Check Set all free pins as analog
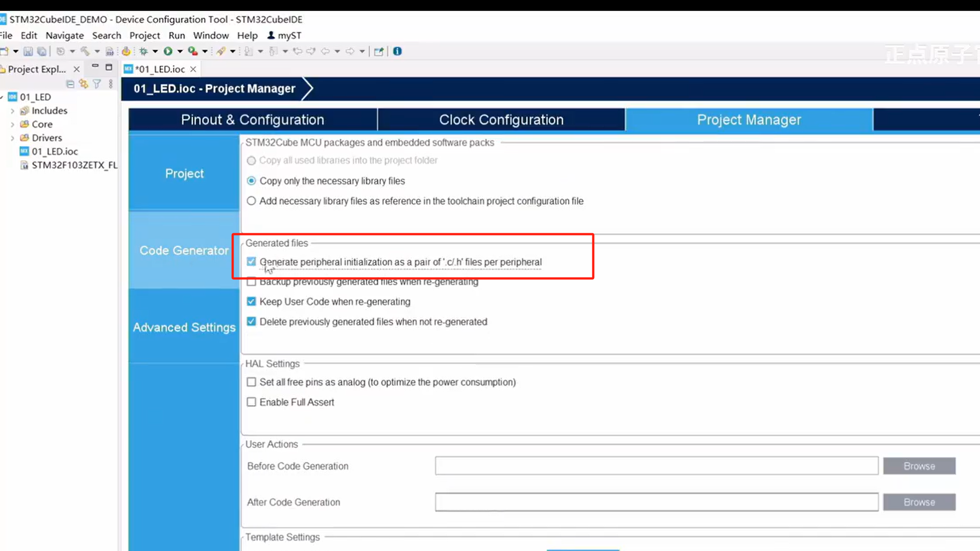 click(251, 382)
